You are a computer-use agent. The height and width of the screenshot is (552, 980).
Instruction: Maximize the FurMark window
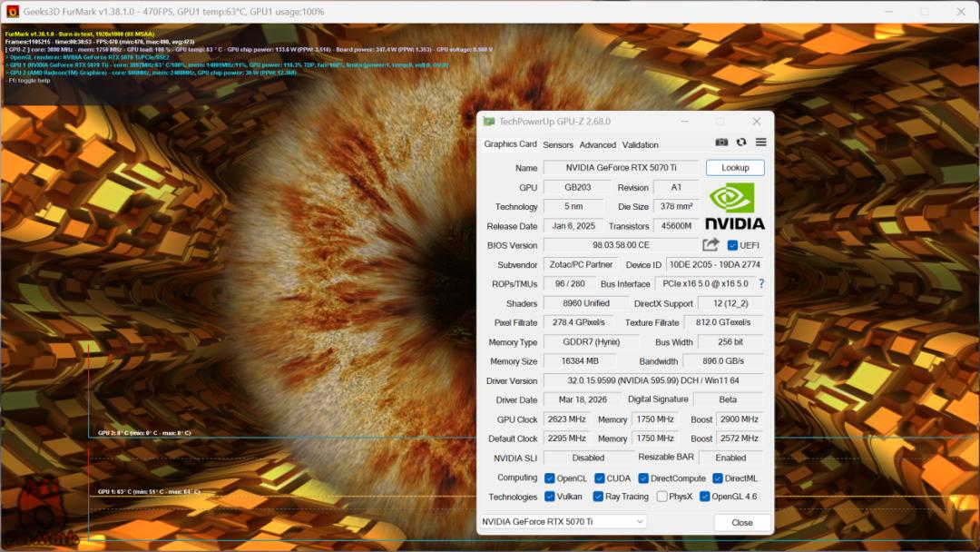pos(925,11)
